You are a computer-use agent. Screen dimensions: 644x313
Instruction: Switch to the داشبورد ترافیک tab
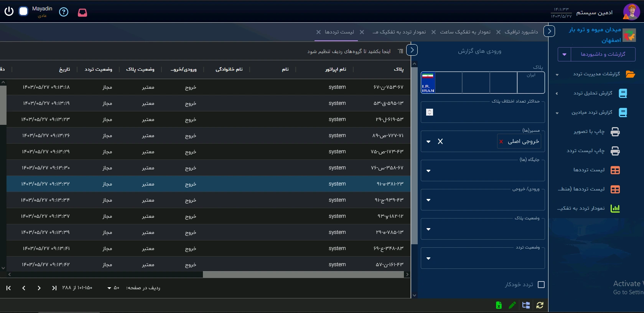coord(521,32)
